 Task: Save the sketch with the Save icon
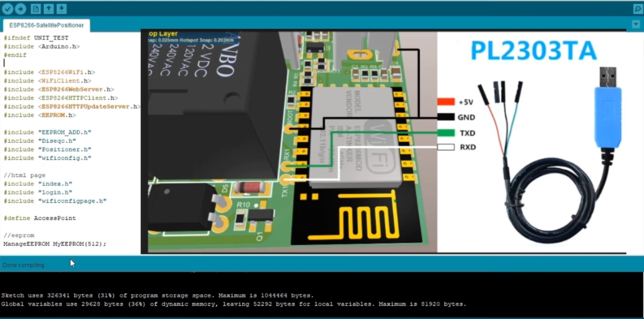click(61, 9)
